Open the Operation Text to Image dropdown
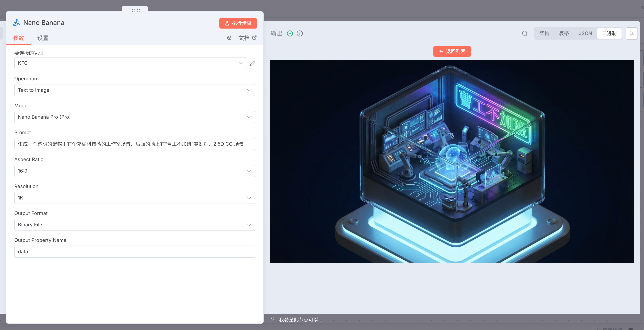The width and height of the screenshot is (644, 330). coord(134,90)
